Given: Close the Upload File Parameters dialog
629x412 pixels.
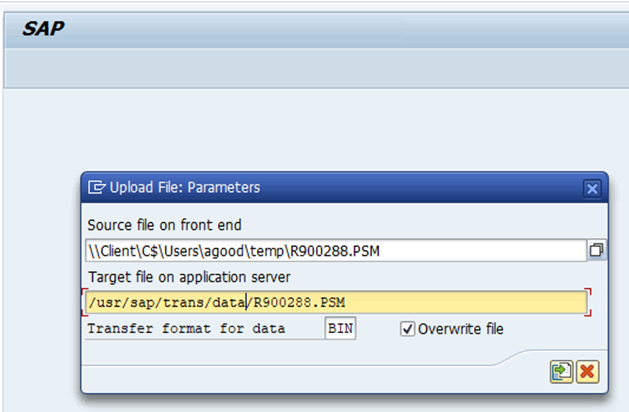Looking at the screenshot, I should (x=592, y=188).
